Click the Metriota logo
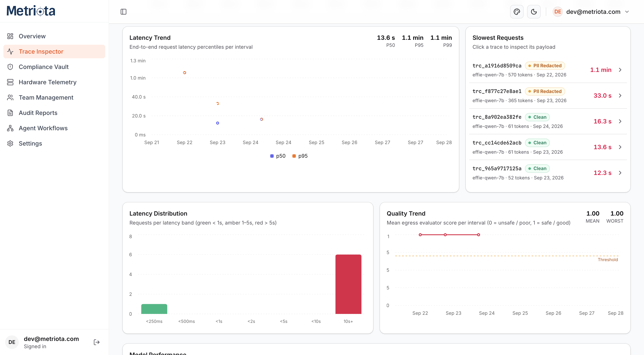This screenshot has width=644, height=355. (31, 11)
